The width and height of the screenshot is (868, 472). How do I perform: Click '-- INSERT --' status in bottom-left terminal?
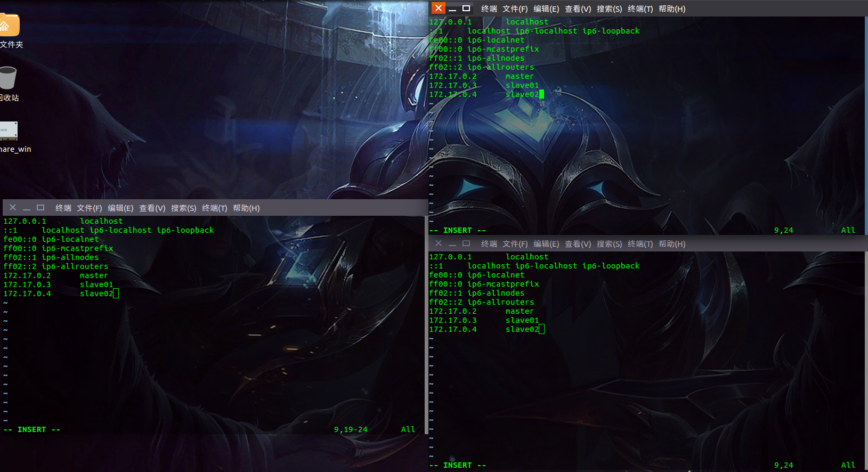32,429
